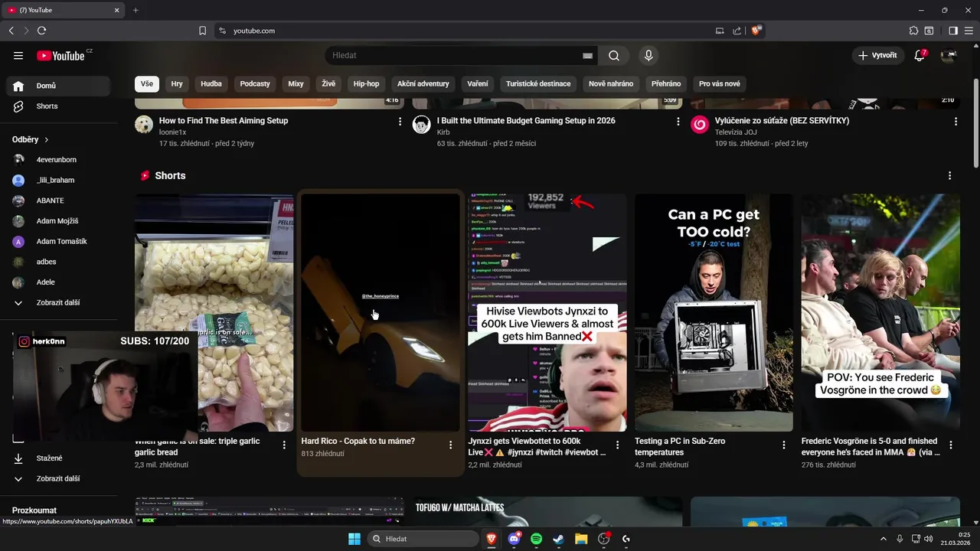The image size is (980, 551).
Task: Open the 4everunborn channel subscription
Action: (57, 160)
